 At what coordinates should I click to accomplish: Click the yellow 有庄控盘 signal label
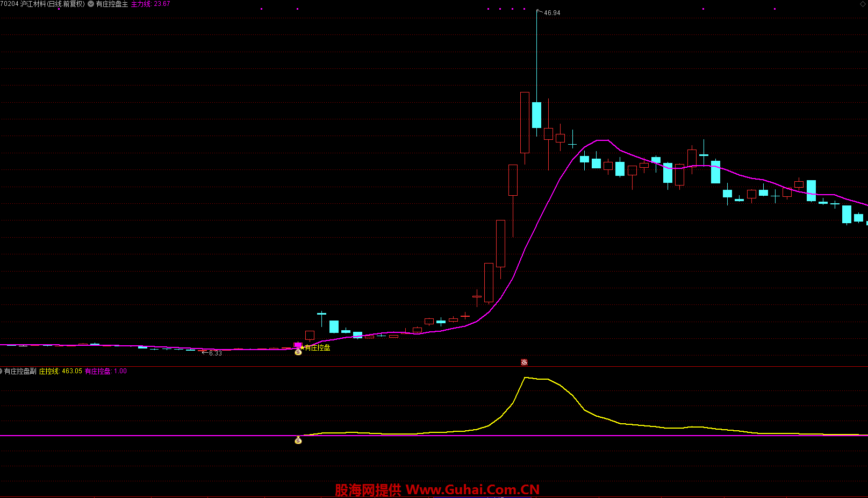317,348
